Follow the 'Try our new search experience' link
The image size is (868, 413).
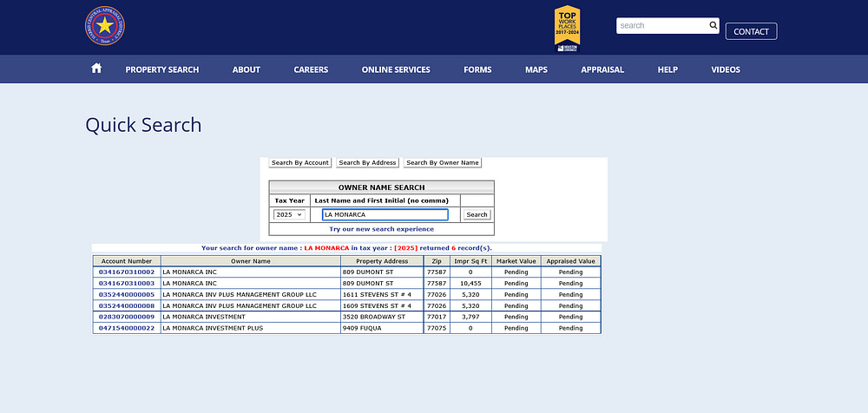coord(381,229)
